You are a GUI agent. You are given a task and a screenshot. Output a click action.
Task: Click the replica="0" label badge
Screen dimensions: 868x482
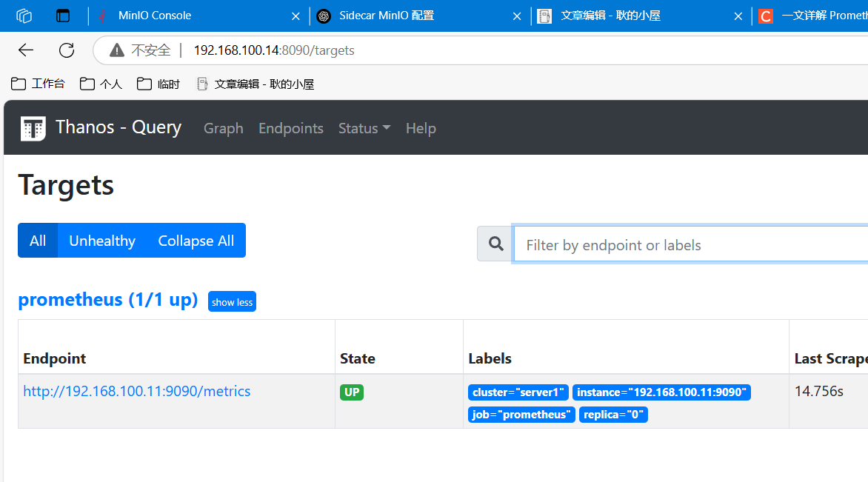tap(613, 415)
